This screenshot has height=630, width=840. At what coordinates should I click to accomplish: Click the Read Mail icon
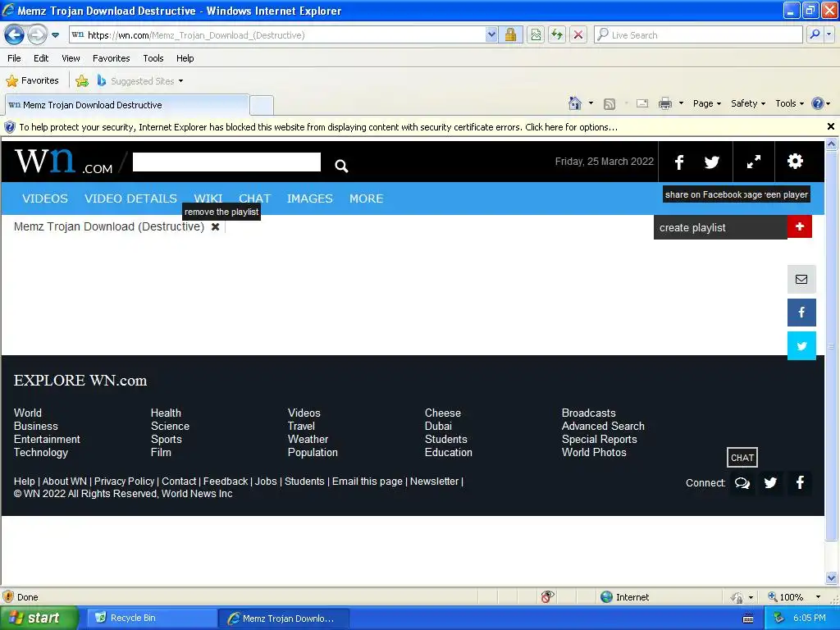642,103
